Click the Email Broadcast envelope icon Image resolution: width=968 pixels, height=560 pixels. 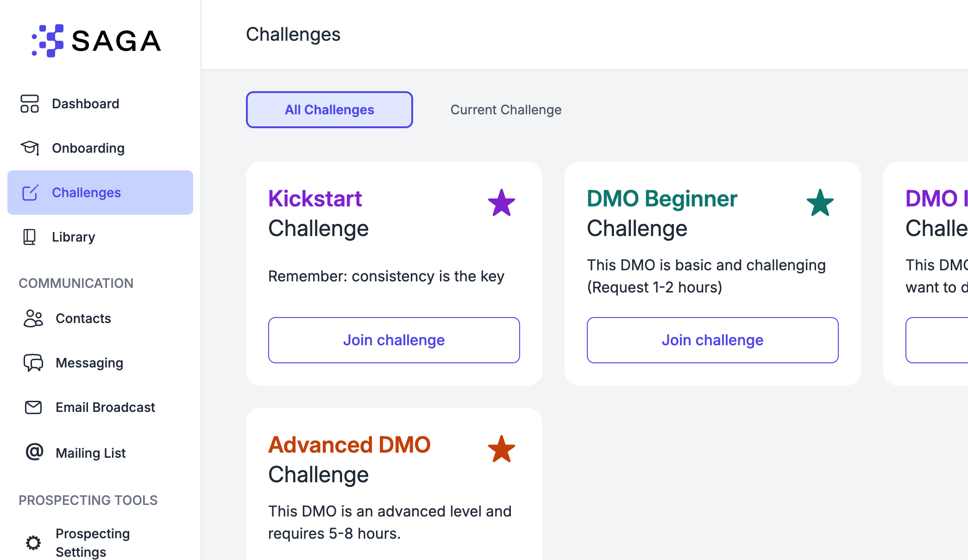[x=33, y=407]
